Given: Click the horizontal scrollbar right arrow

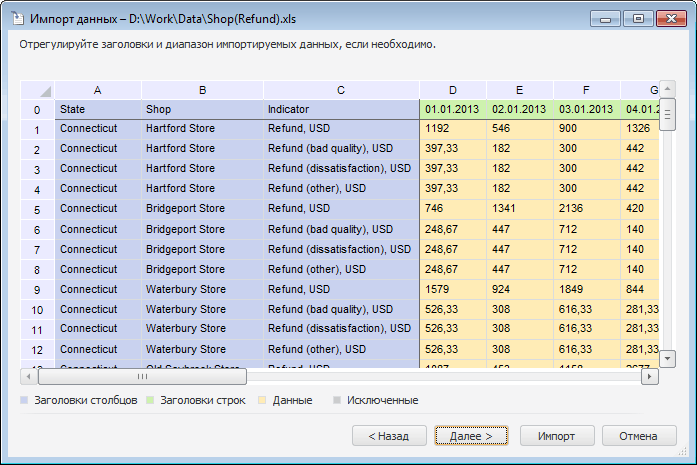Looking at the screenshot, I should [x=650, y=377].
